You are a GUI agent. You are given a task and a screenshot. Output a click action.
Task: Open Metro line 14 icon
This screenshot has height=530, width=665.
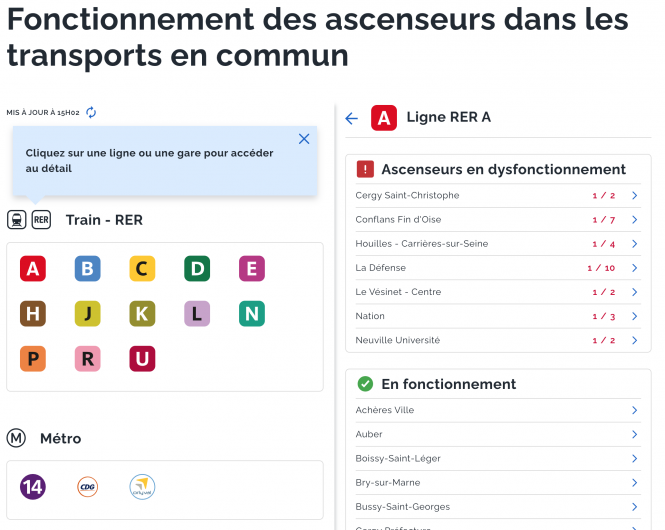33,487
